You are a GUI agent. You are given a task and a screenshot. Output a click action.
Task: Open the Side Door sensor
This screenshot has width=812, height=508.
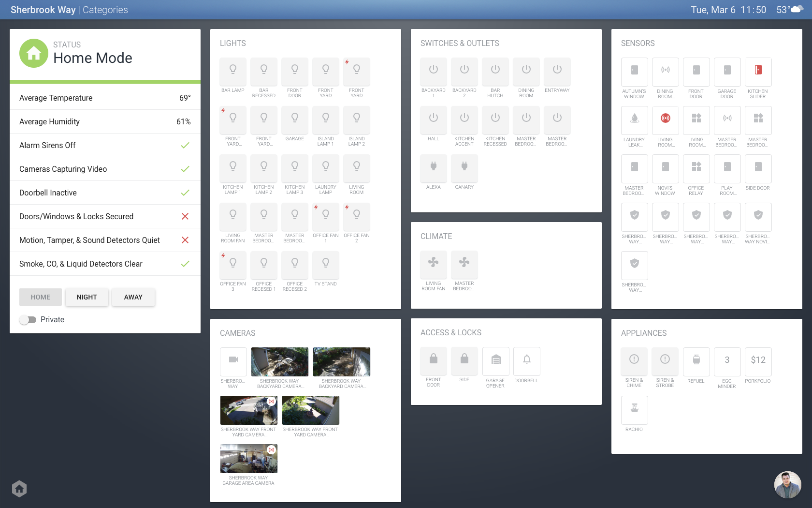point(758,169)
